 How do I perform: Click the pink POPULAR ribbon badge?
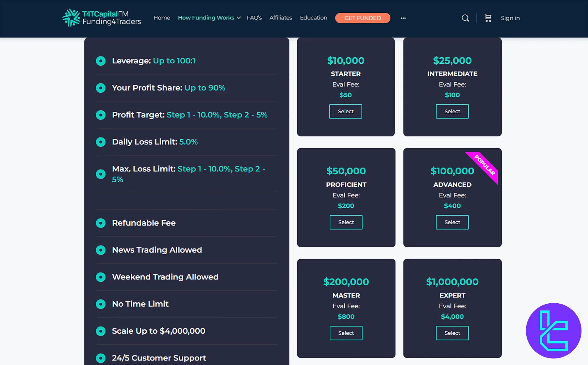click(485, 165)
